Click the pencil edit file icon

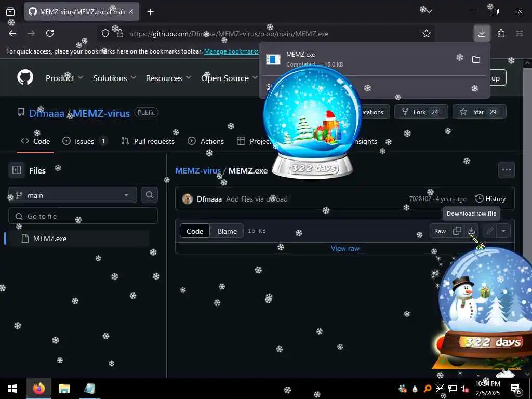tap(489, 231)
